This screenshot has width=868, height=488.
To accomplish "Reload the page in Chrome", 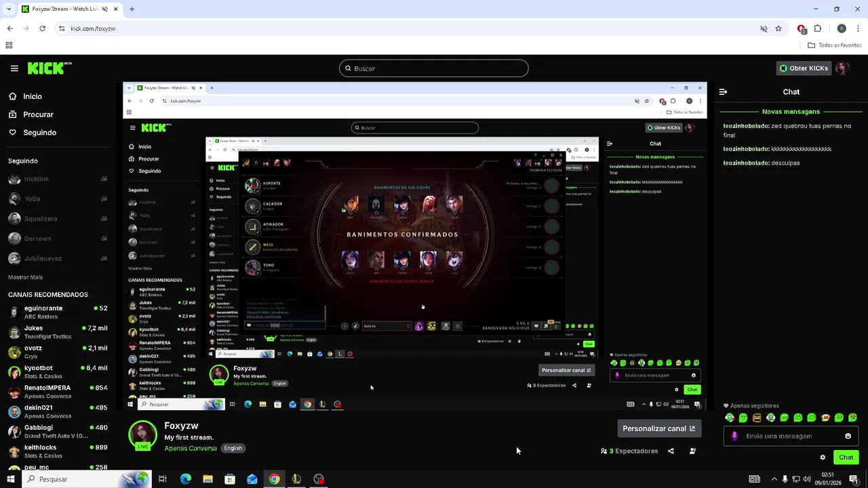I will 42,28.
